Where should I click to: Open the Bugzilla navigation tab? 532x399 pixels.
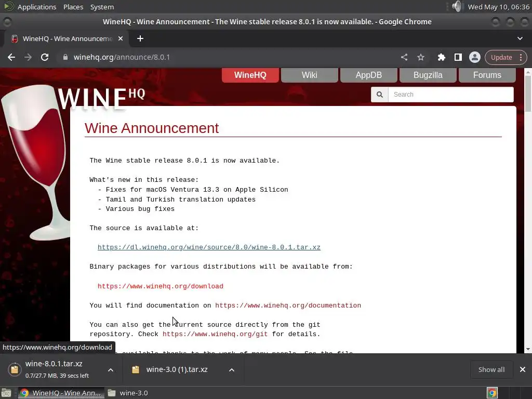point(428,75)
